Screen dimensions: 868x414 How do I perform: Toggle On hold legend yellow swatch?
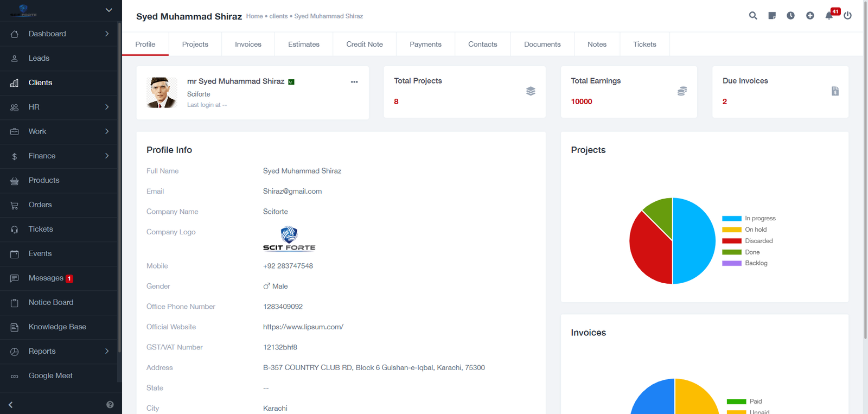point(732,230)
